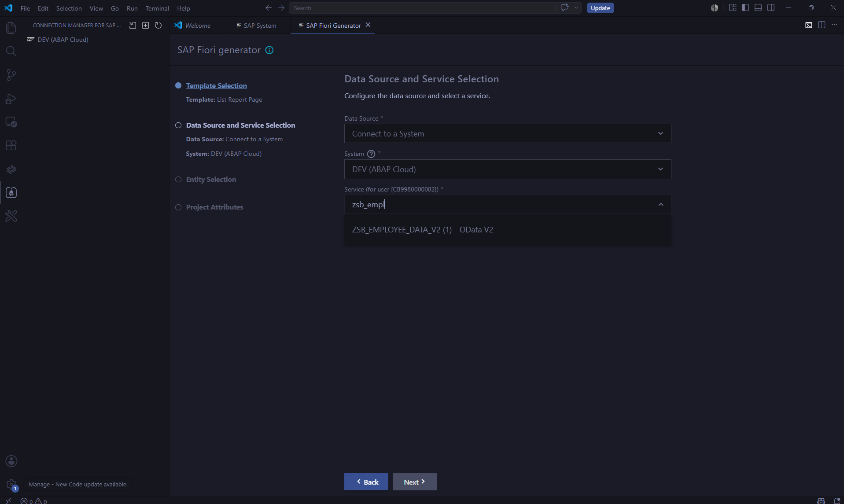The image size is (844, 504).
Task: Click the terminal-style icon in editor toolbar
Action: (809, 25)
